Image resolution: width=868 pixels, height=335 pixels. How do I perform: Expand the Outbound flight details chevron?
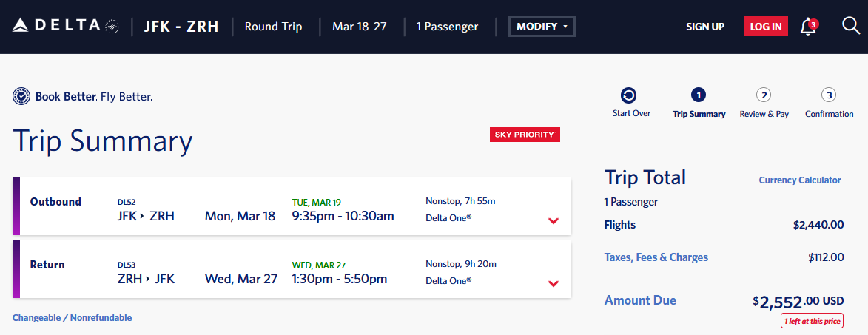(x=553, y=221)
